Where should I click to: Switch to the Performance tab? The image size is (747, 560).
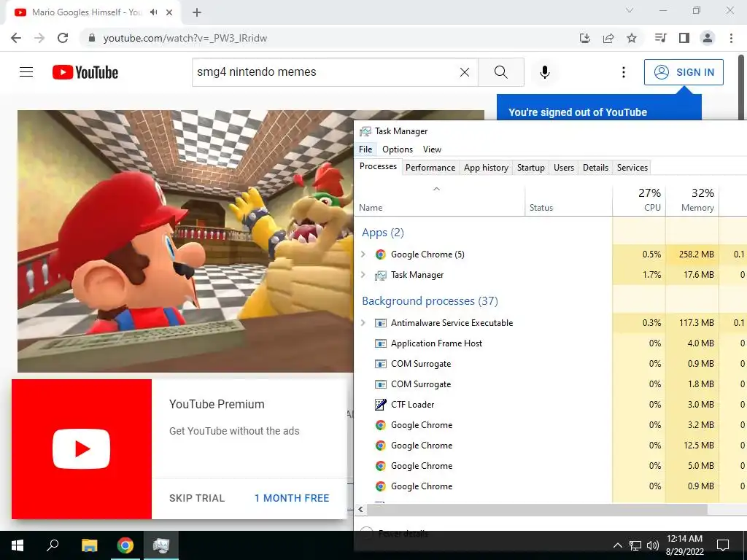[x=430, y=168]
